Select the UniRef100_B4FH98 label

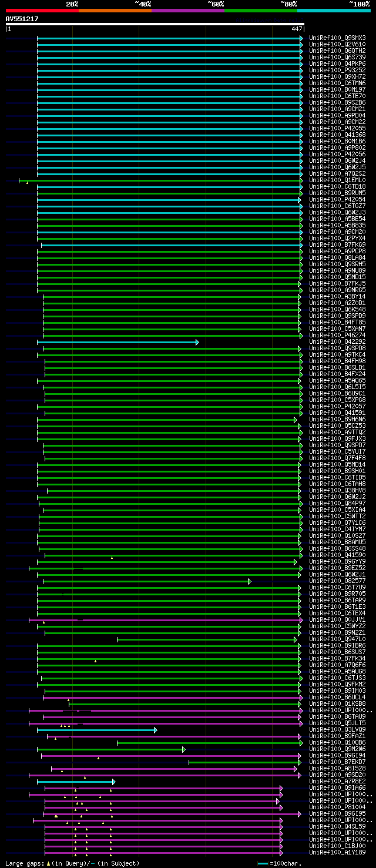(337, 361)
